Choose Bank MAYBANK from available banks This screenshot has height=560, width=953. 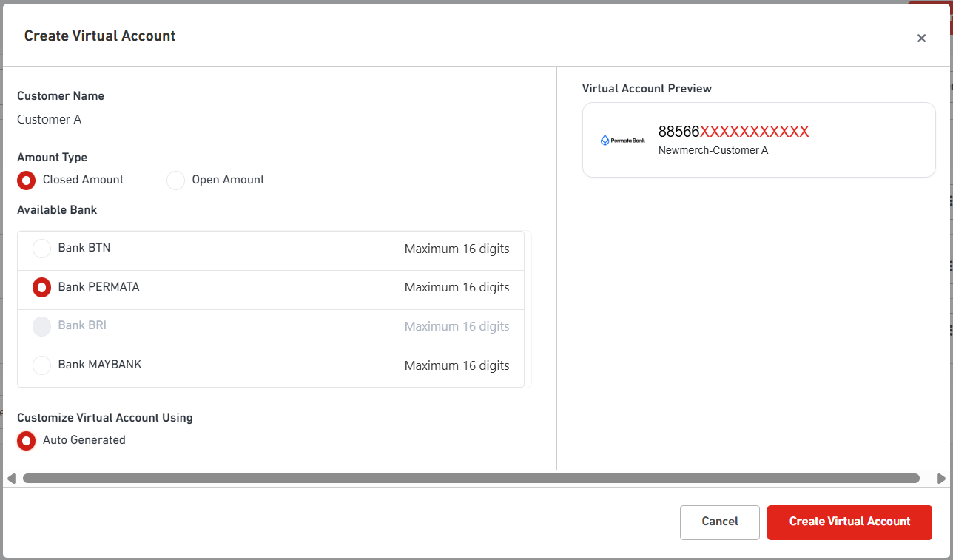(x=42, y=365)
